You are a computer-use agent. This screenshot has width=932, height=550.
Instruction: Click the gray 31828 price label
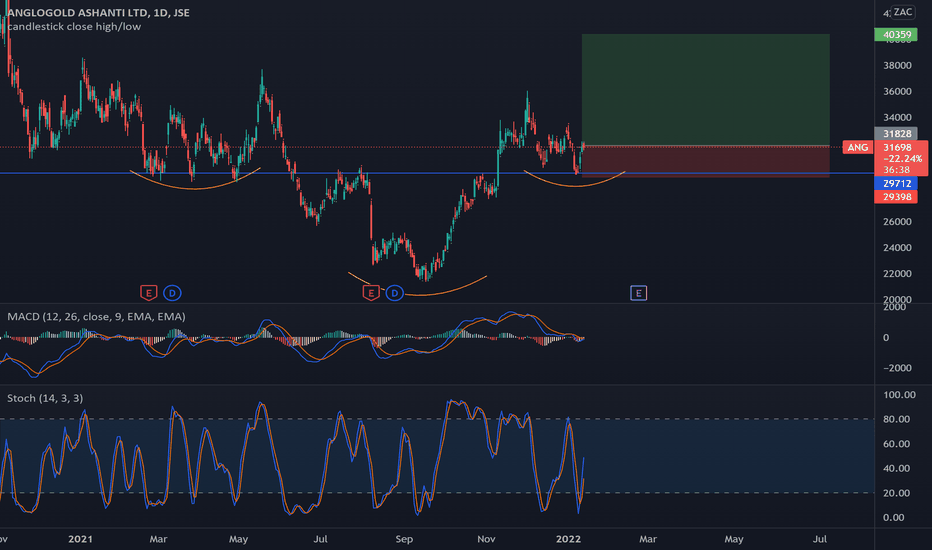coord(896,134)
